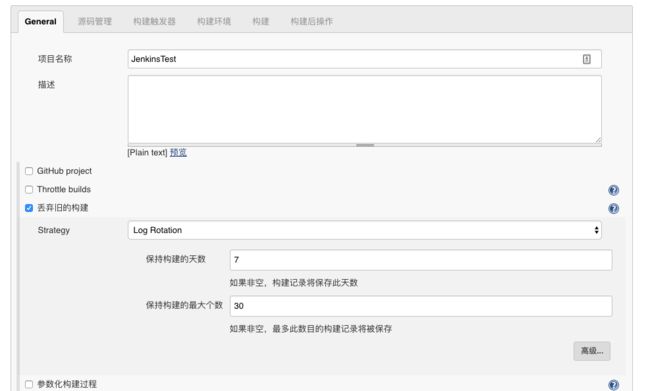Click the 保持构建的最大个数 field with value 30
Image resolution: width=650 pixels, height=391 pixels.
(x=421, y=306)
